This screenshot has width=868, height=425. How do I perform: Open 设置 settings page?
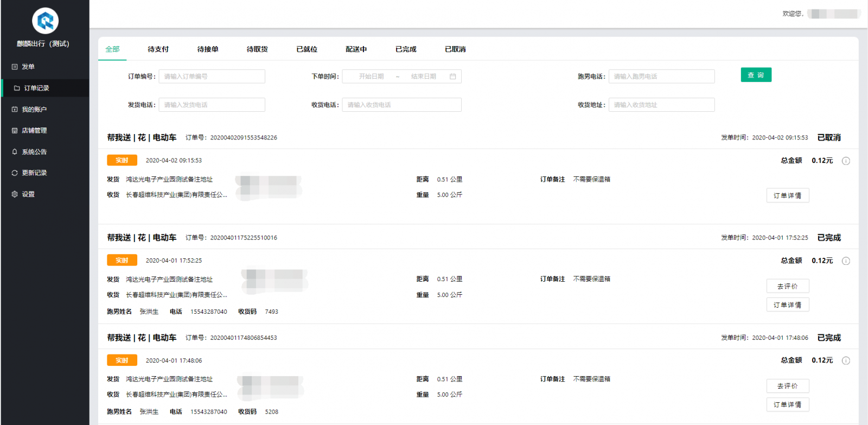28,194
